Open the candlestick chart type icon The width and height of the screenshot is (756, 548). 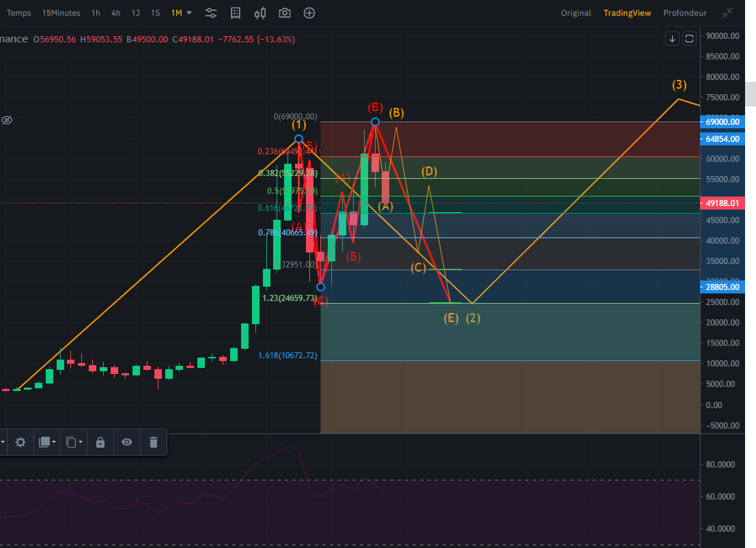click(260, 13)
